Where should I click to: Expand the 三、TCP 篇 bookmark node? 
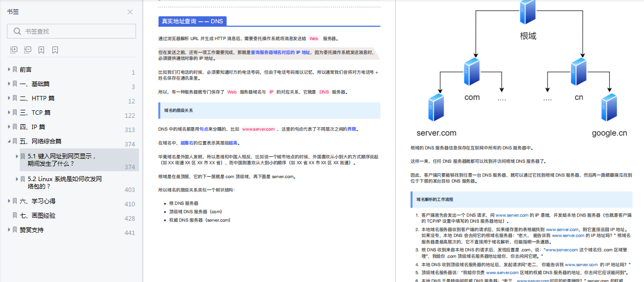9,113
